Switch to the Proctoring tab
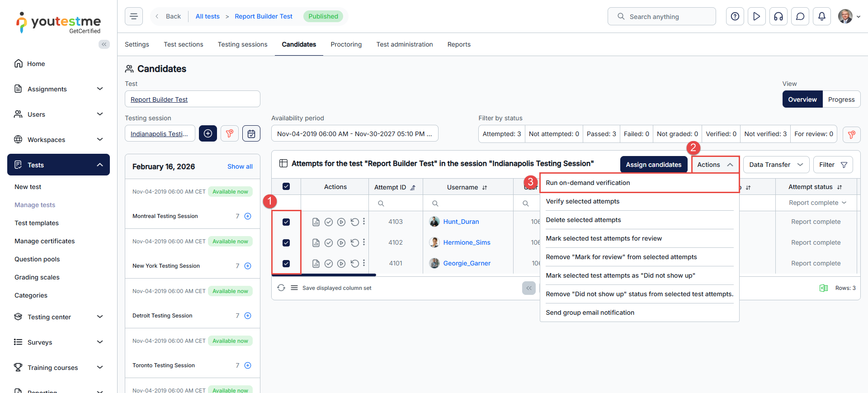 [346, 44]
